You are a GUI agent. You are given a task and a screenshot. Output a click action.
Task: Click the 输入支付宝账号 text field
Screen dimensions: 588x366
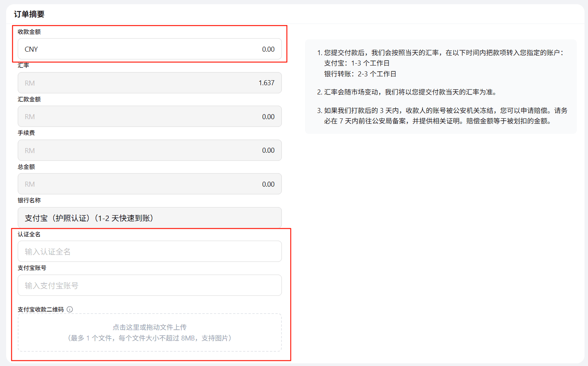click(x=150, y=285)
